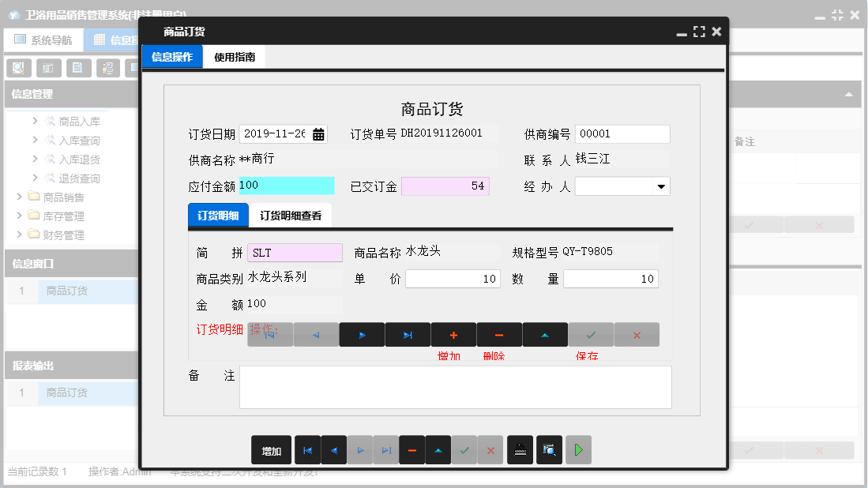Click the green execute arrow icon
This screenshot has height=488, width=868.
click(x=577, y=449)
